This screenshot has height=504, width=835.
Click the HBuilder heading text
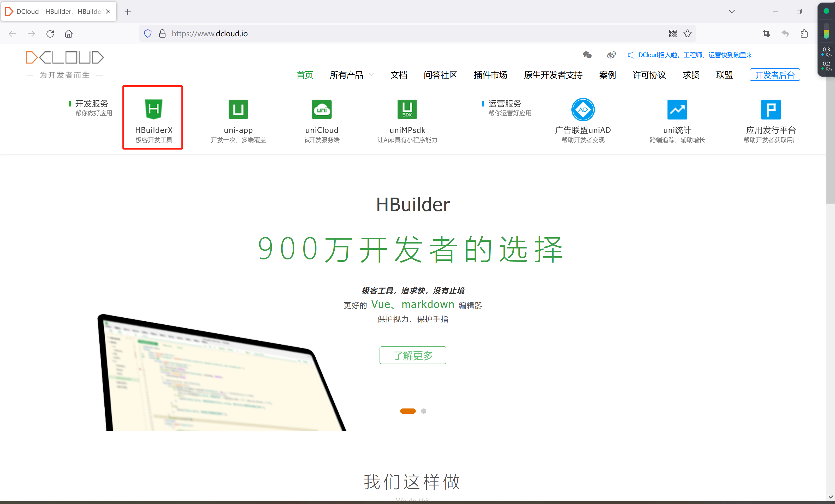click(413, 204)
